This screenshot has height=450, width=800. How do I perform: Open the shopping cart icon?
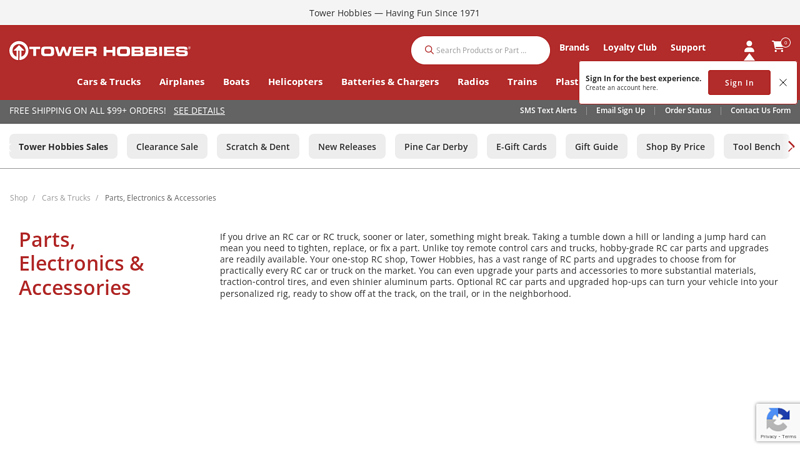tap(778, 47)
